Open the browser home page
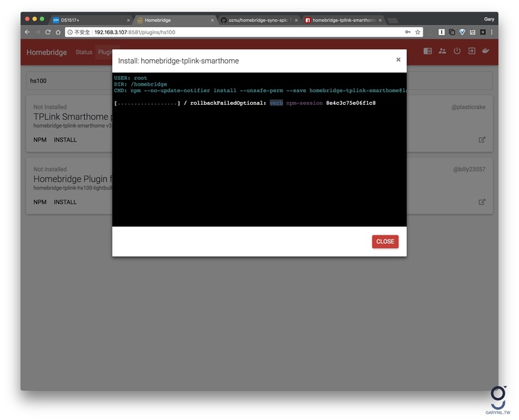Image resolution: width=519 pixels, height=420 pixels. pyautogui.click(x=58, y=32)
